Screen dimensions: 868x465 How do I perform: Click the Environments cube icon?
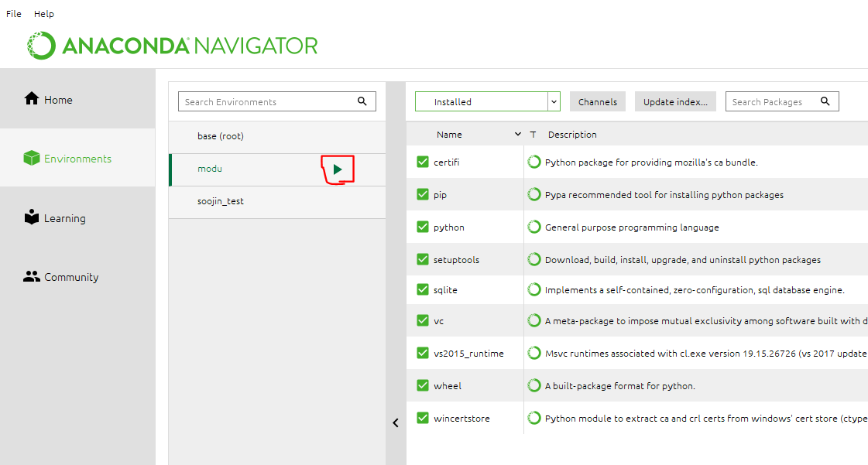point(32,158)
